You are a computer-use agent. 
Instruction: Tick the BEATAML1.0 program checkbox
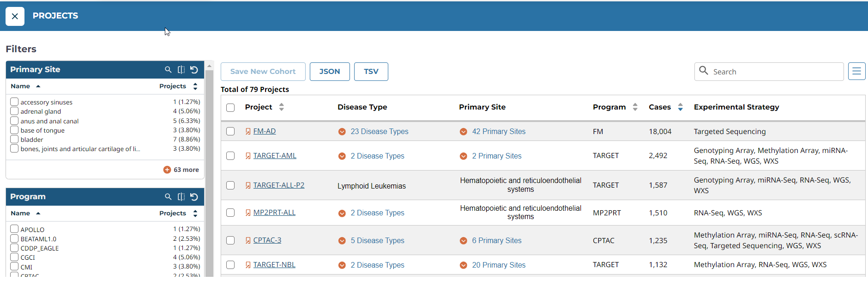tap(14, 238)
